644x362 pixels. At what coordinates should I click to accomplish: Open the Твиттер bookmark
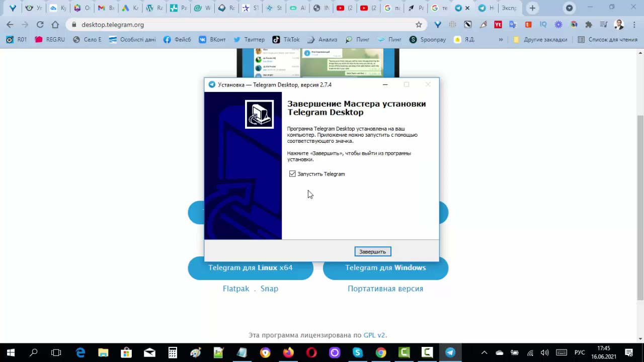click(x=249, y=40)
